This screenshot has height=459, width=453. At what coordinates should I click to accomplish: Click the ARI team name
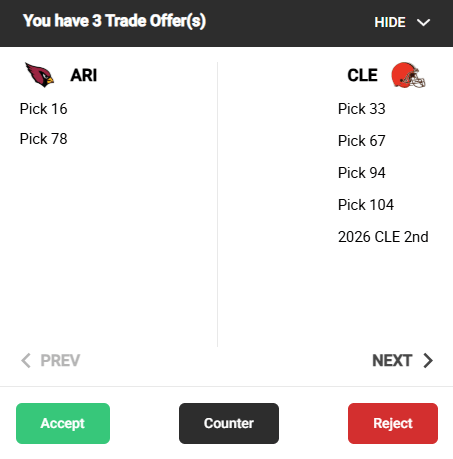pos(84,75)
